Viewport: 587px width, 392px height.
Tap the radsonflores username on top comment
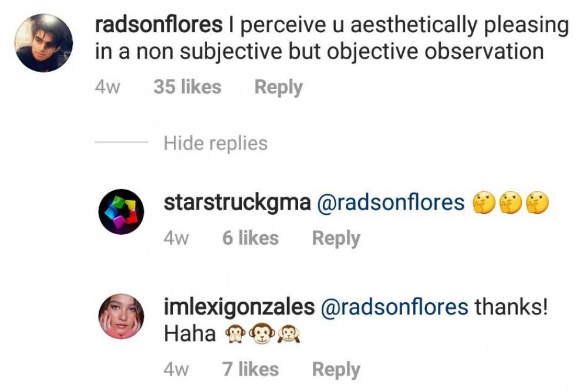pos(158,25)
